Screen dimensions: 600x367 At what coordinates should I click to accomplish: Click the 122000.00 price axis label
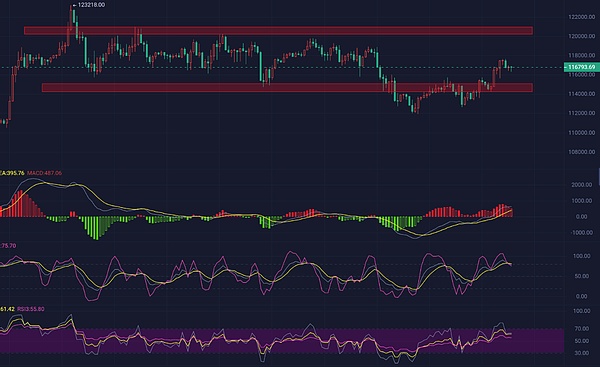tap(582, 17)
